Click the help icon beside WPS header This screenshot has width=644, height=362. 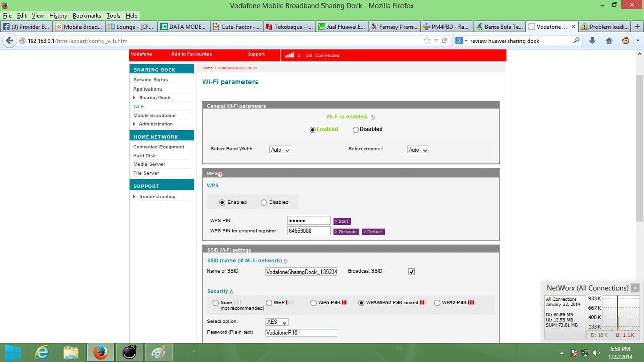(220, 174)
